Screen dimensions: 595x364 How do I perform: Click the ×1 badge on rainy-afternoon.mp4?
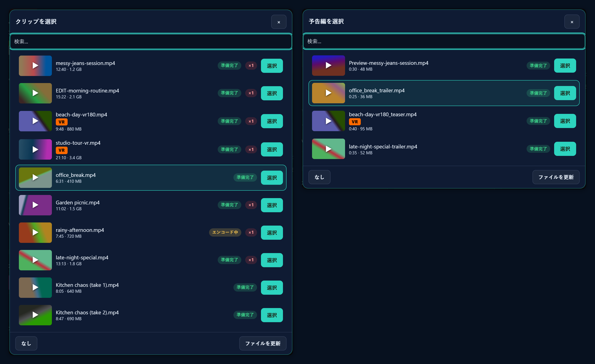251,232
